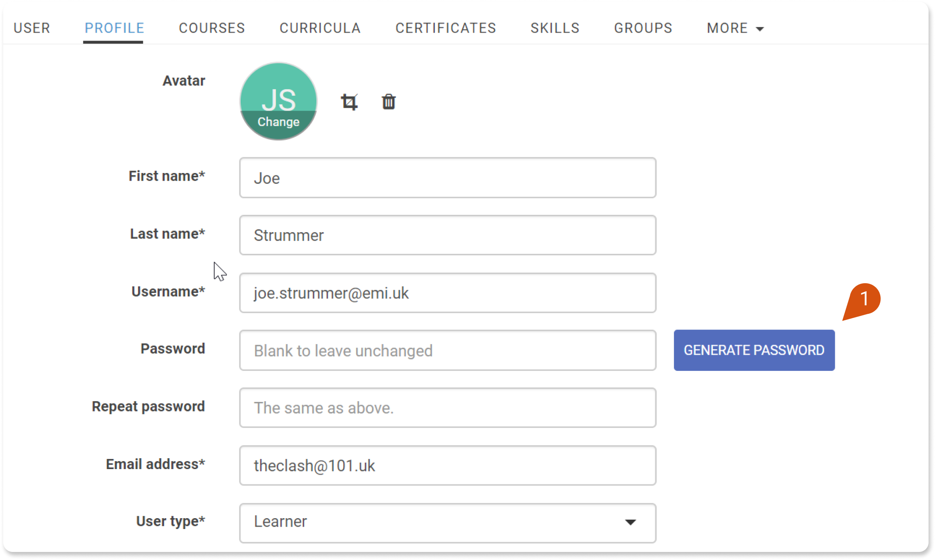Click the crop/trim avatar icon

pos(348,101)
